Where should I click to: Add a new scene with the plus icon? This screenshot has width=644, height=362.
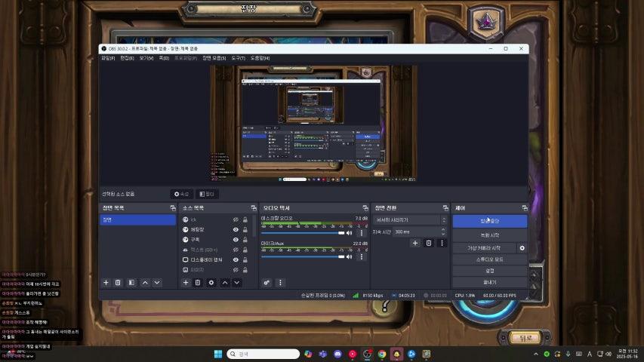(106, 283)
